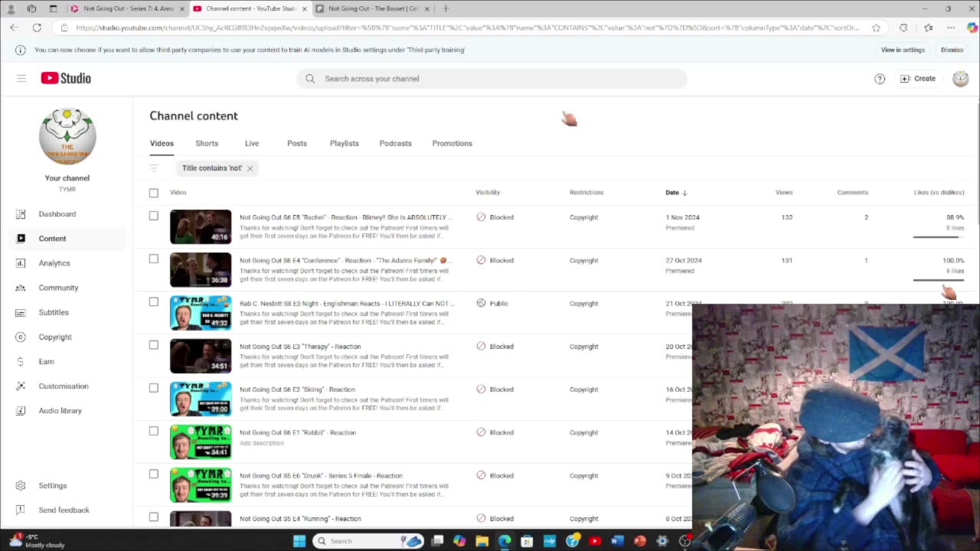Reload the page with browser refresh icon
The height and width of the screenshot is (551, 980).
(x=37, y=28)
